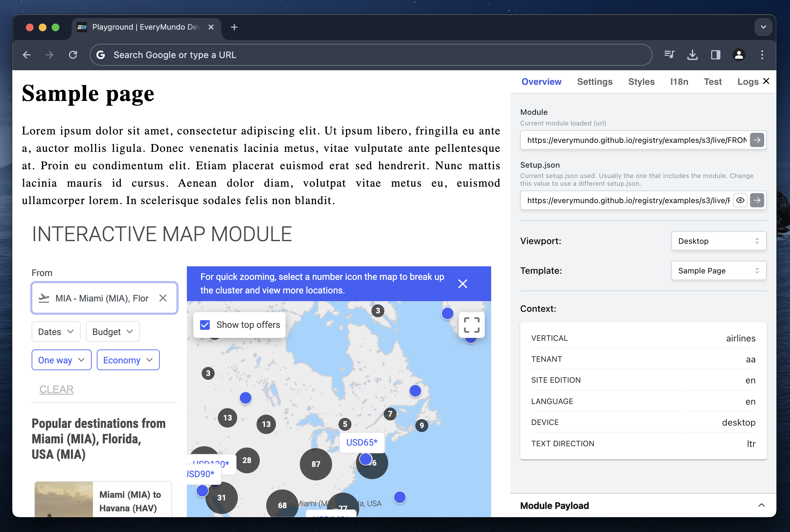Image resolution: width=790 pixels, height=532 pixels.
Task: Click the 68 cluster marker on the map
Action: tap(282, 505)
